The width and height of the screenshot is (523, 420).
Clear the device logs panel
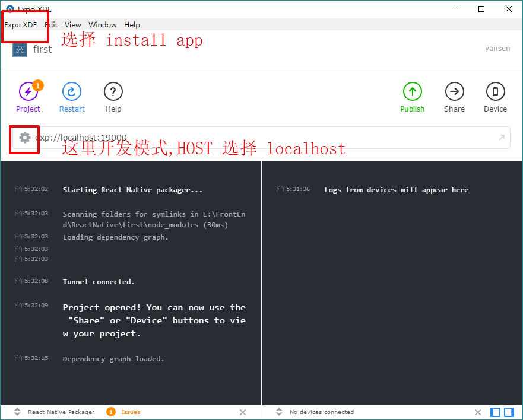pos(478,412)
